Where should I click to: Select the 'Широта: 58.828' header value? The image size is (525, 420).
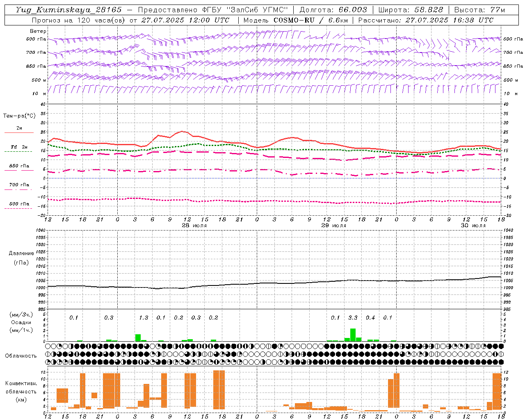click(x=411, y=10)
